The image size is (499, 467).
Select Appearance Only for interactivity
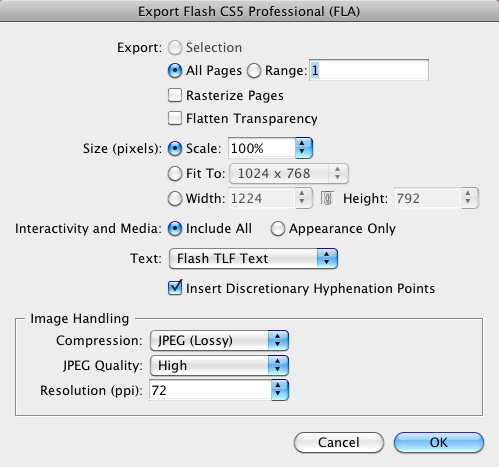[277, 229]
